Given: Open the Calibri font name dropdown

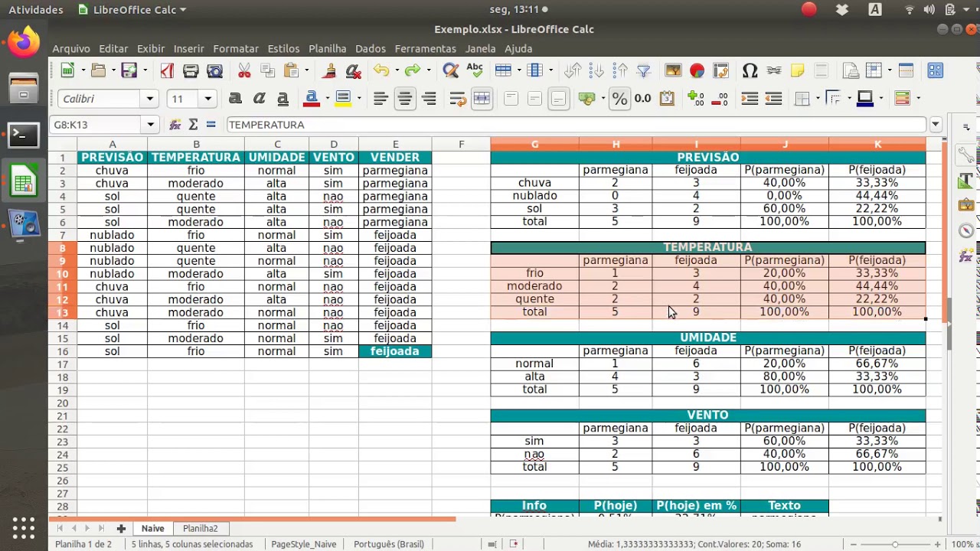Looking at the screenshot, I should [150, 99].
